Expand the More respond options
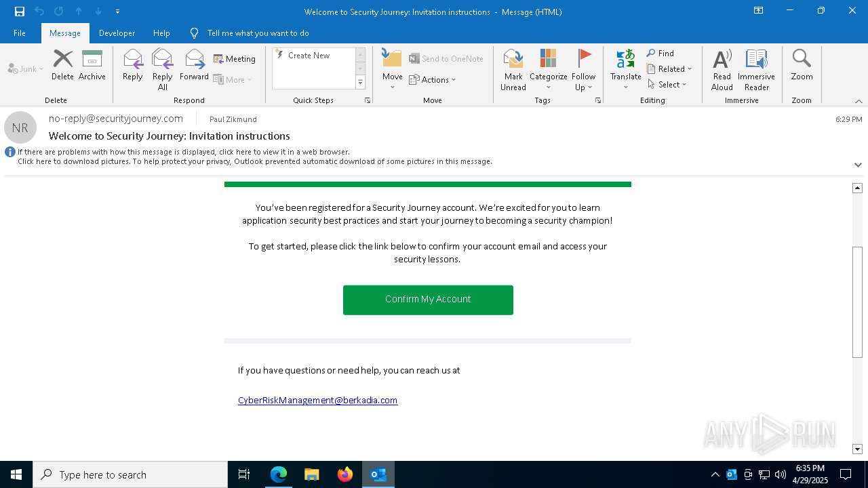The width and height of the screenshot is (868, 488). [233, 79]
